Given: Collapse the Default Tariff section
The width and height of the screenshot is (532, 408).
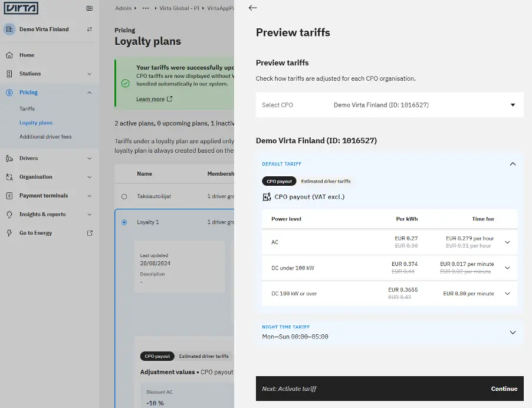Looking at the screenshot, I should pyautogui.click(x=513, y=164).
